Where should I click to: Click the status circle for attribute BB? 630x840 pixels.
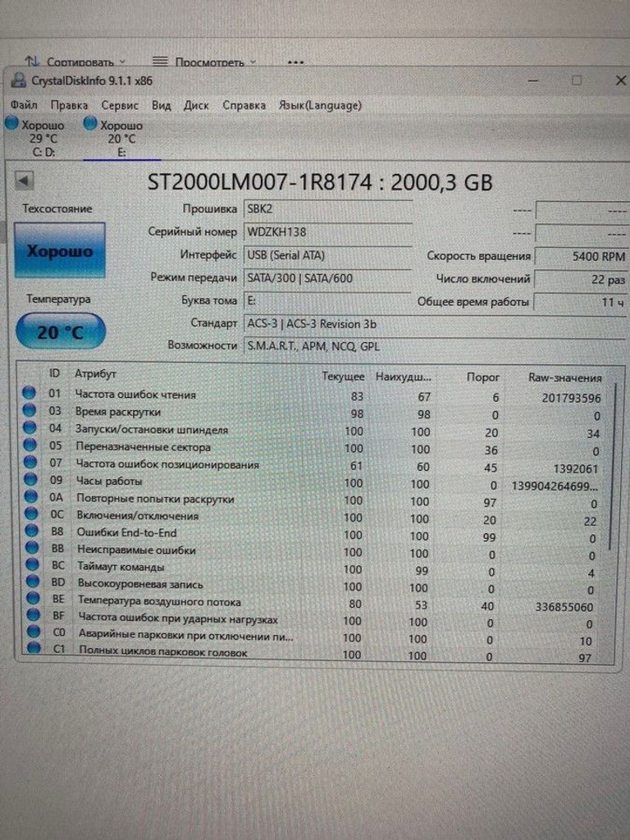[33, 547]
